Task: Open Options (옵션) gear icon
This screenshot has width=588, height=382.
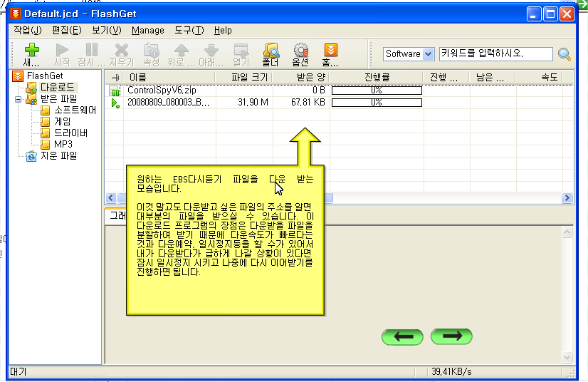Action: 300,51
